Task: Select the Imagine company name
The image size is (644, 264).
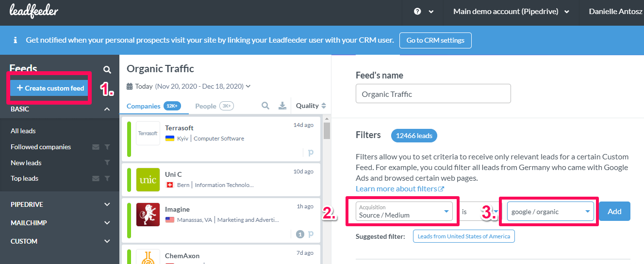Action: coord(177,209)
